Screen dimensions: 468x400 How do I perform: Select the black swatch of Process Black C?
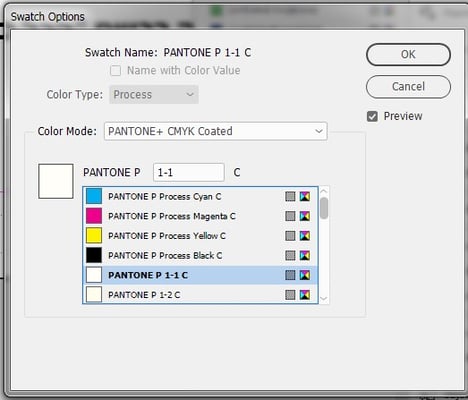[94, 255]
